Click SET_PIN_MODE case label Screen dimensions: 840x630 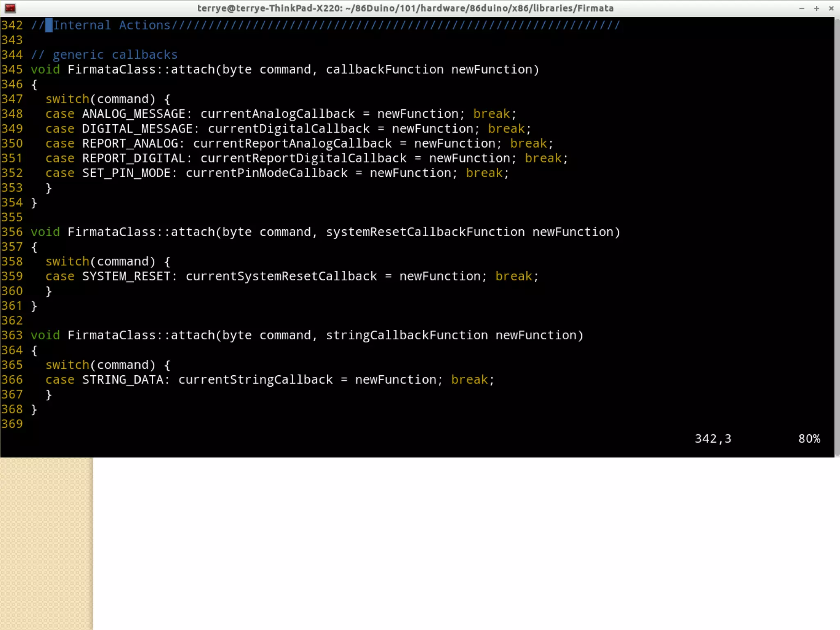pos(126,173)
